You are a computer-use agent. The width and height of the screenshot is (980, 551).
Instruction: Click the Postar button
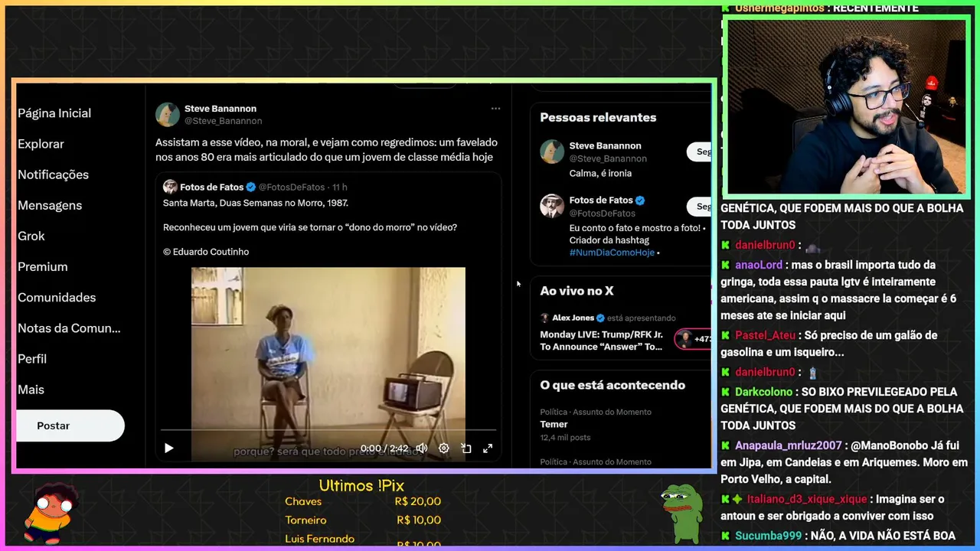click(x=70, y=425)
